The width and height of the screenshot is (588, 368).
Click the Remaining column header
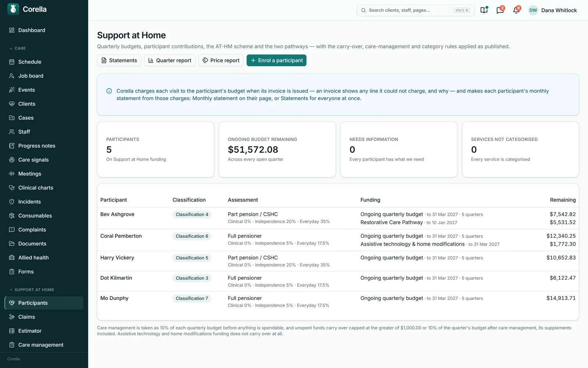(563, 200)
